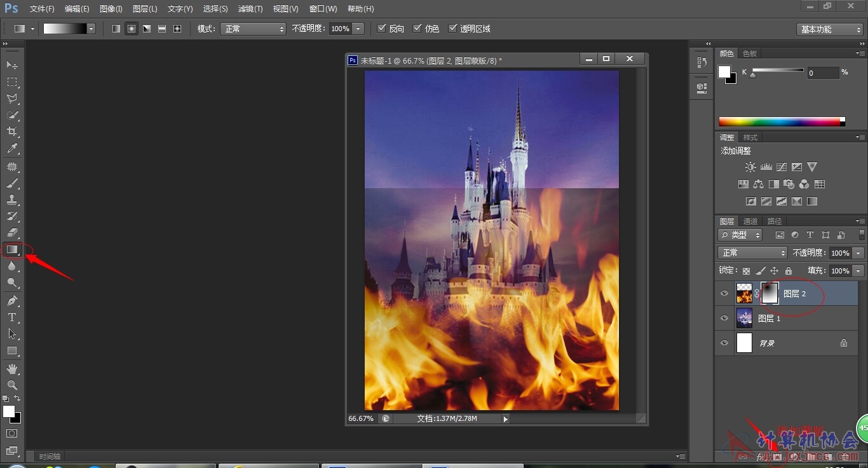This screenshot has height=468, width=868.
Task: Open the 基本功能 workspace dropdown
Action: (x=829, y=29)
